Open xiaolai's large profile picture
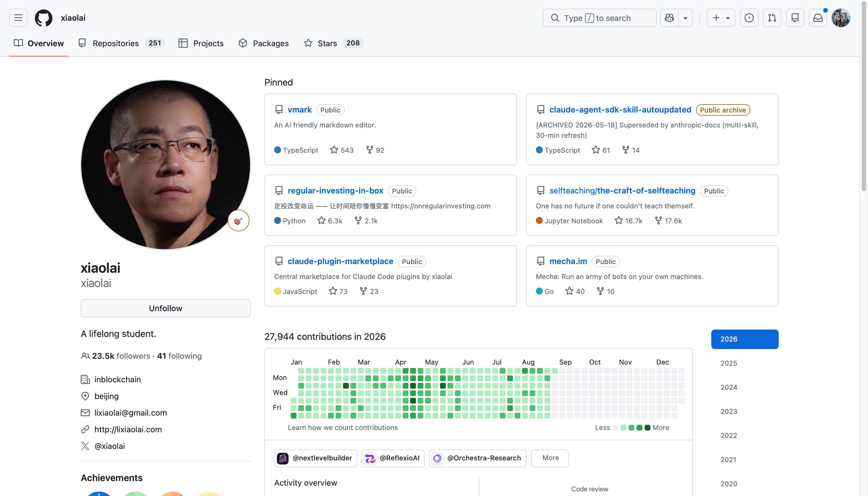Screen dimensions: 868x496 click(166, 165)
